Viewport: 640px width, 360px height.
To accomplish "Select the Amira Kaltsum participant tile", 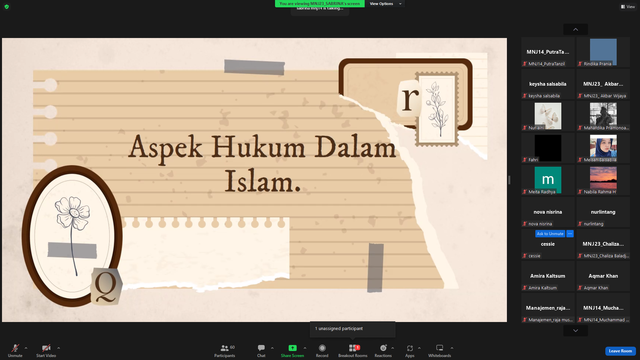I will (x=548, y=276).
